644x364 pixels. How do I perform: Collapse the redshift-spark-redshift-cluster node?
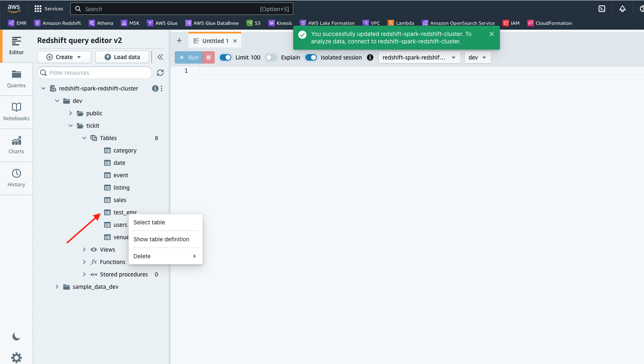tap(43, 88)
